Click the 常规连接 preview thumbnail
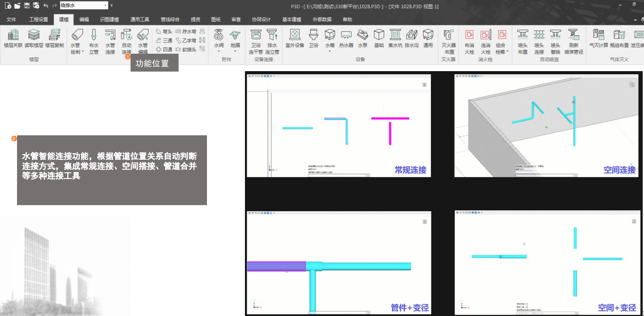644x316 pixels. [339, 126]
